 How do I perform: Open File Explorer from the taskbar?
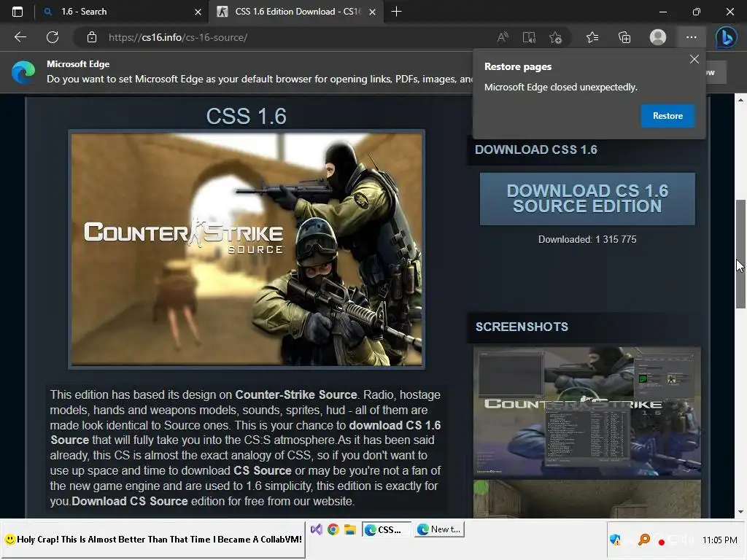(x=350, y=529)
